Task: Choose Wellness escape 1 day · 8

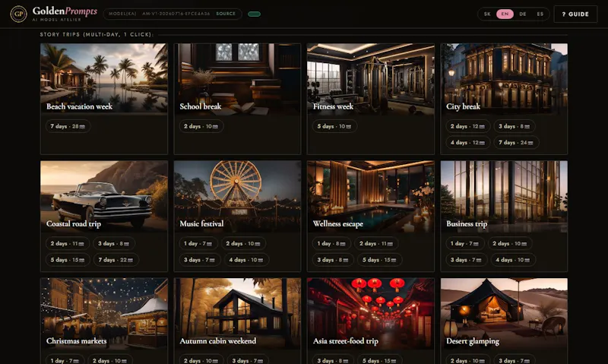Action: tap(331, 243)
